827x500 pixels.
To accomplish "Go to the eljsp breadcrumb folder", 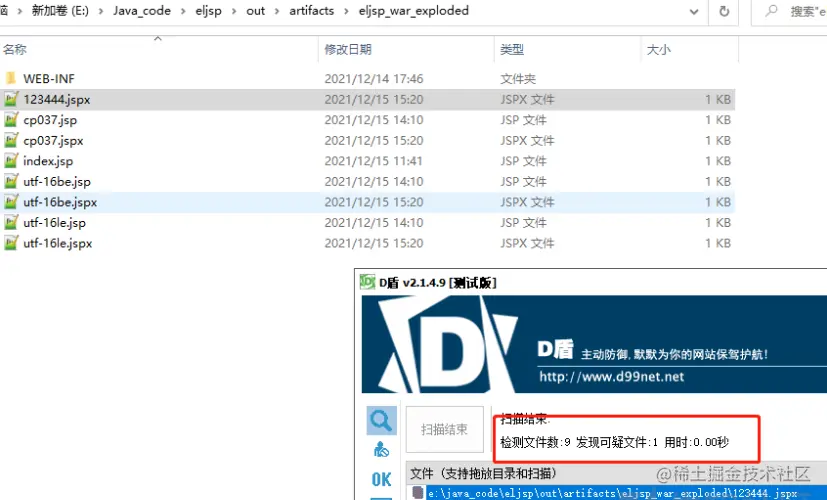I will 208,11.
